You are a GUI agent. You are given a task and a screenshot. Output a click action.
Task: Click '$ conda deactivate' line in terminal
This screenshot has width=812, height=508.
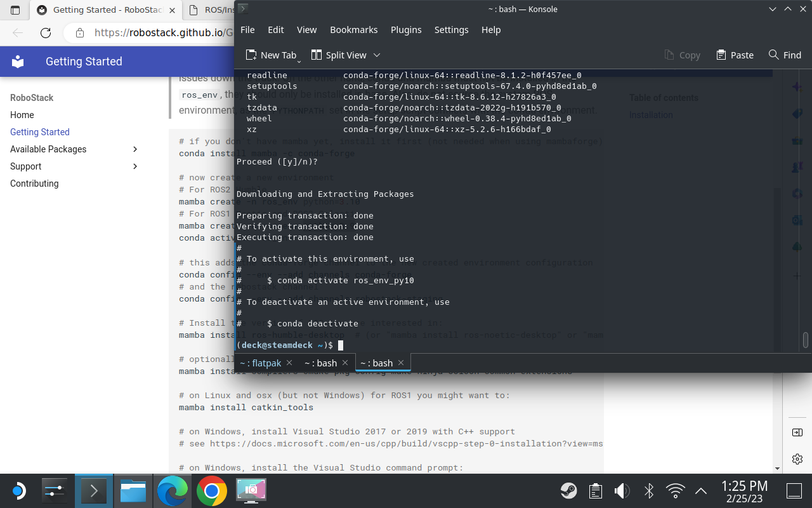[x=313, y=323]
